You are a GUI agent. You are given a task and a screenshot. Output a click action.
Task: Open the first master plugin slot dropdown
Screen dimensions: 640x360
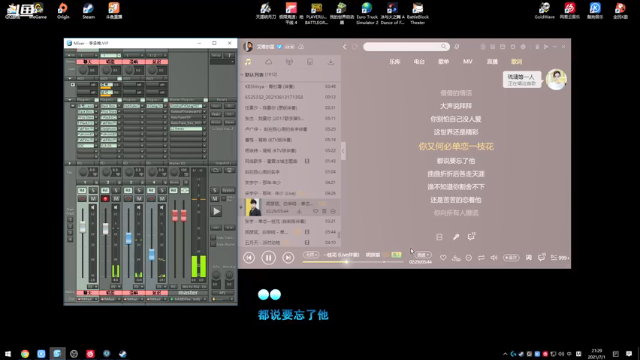204,106
